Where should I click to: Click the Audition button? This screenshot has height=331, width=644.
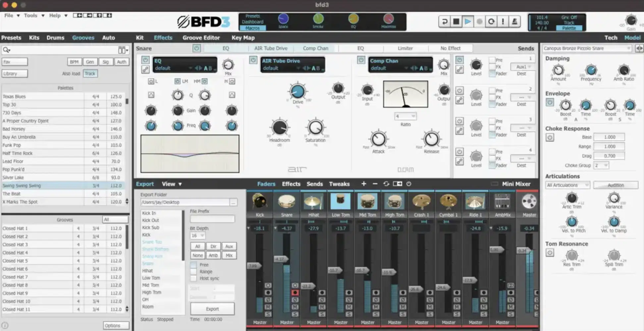point(616,185)
